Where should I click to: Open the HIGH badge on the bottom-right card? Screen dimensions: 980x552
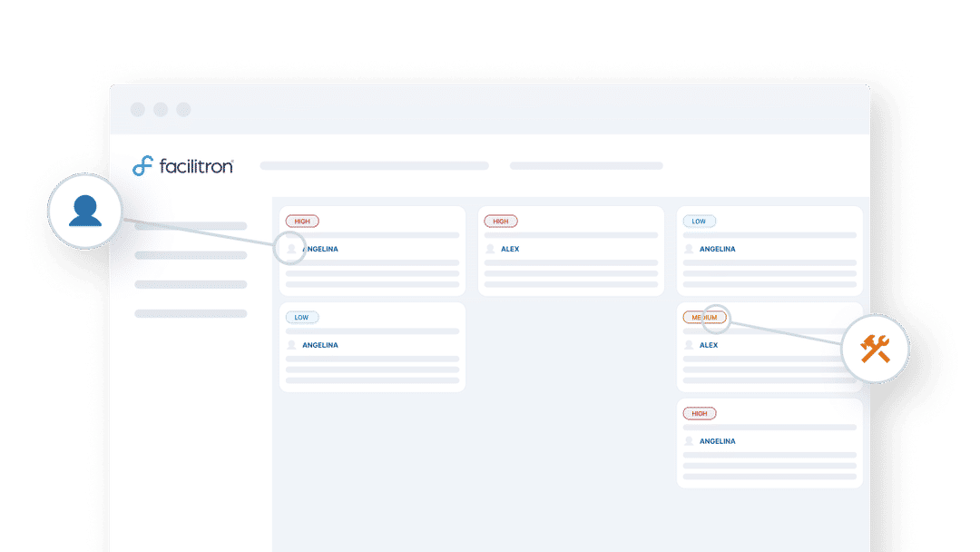(699, 412)
